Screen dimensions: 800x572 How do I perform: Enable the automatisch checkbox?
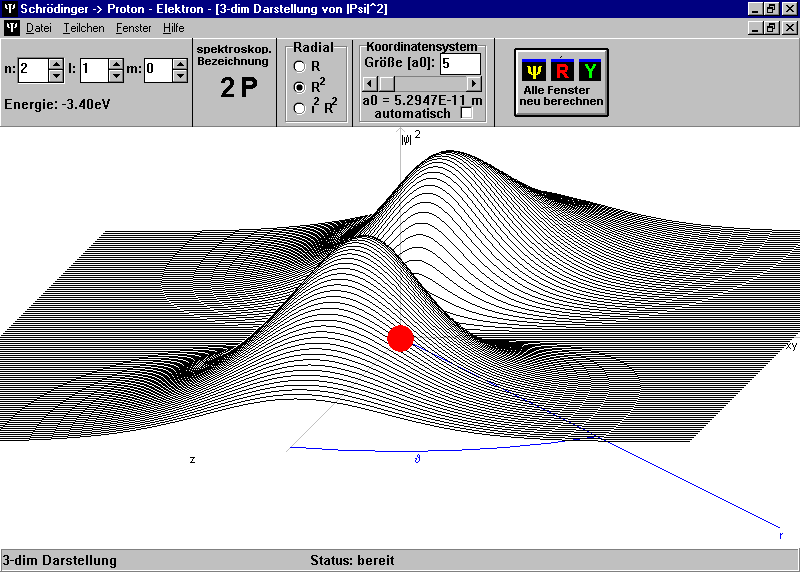tap(466, 114)
